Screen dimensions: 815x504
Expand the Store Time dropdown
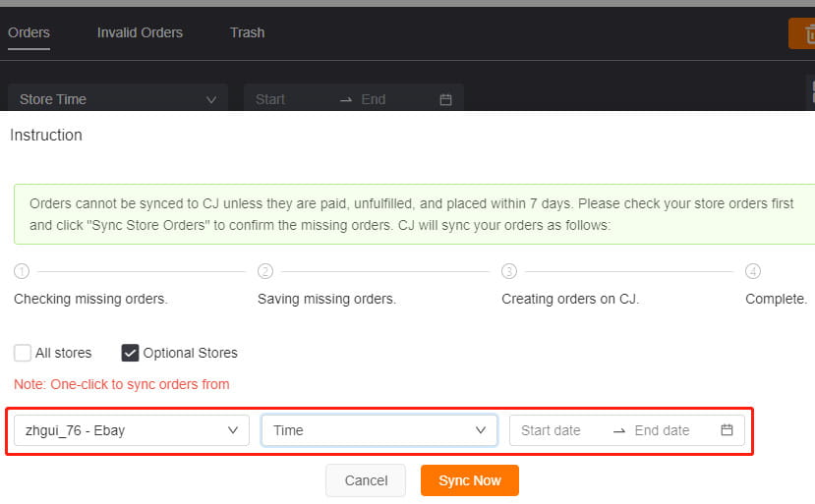coord(118,98)
